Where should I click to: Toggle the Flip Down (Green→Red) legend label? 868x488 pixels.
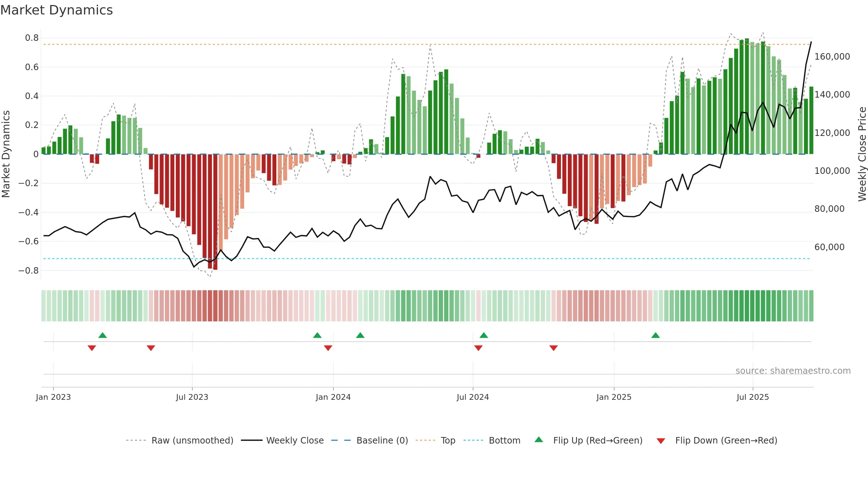pyautogui.click(x=726, y=440)
